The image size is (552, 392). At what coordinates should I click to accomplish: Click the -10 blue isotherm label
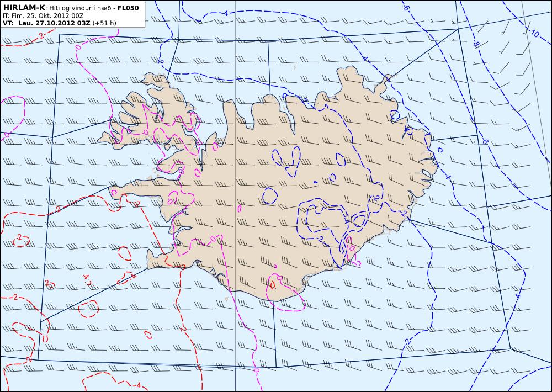(x=534, y=34)
